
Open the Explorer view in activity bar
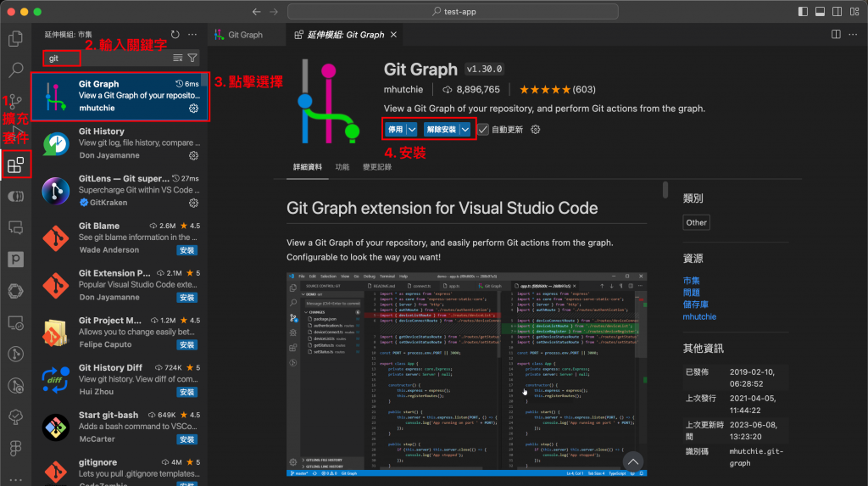15,38
